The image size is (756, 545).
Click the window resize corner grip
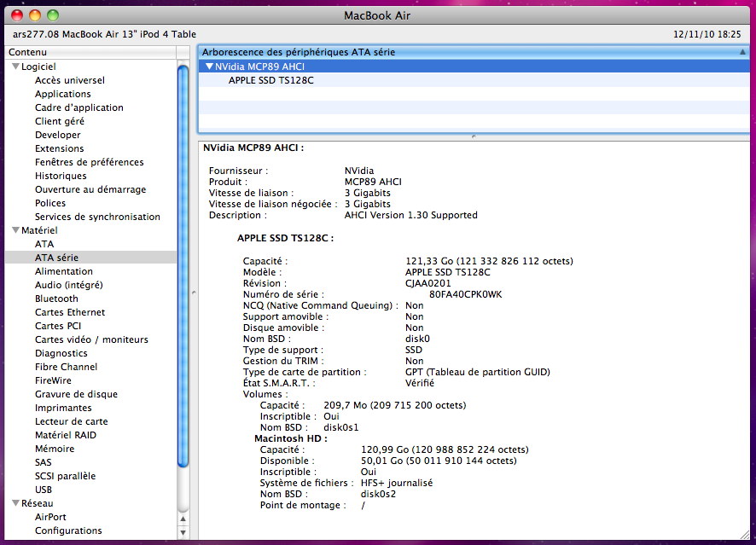pos(745,535)
